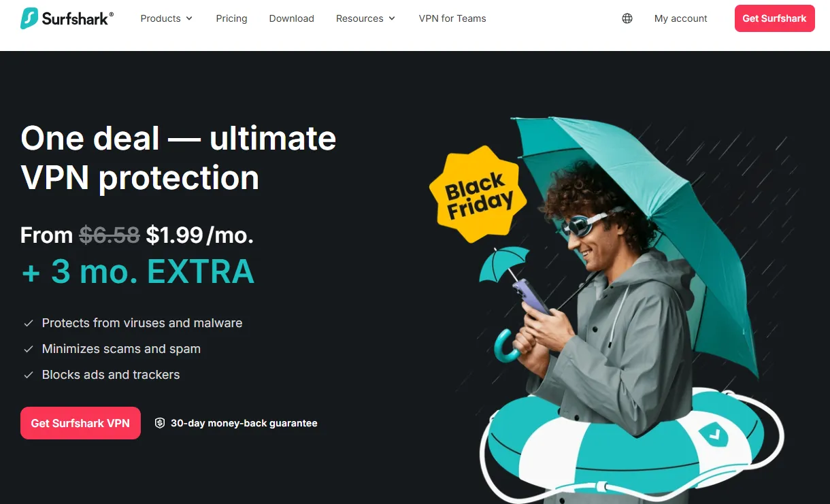Click the Surfshark wordmark text

[x=78, y=18]
